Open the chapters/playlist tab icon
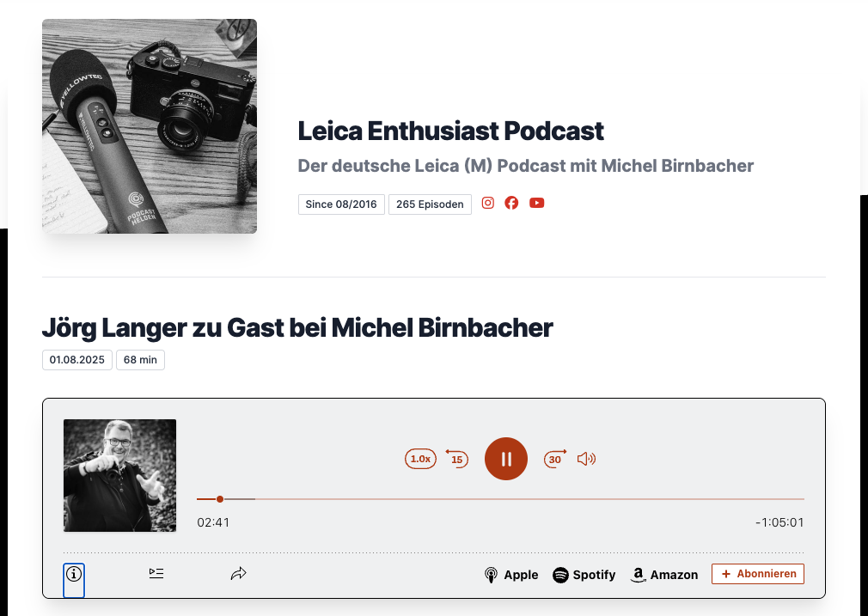The image size is (868, 616). 156,573
